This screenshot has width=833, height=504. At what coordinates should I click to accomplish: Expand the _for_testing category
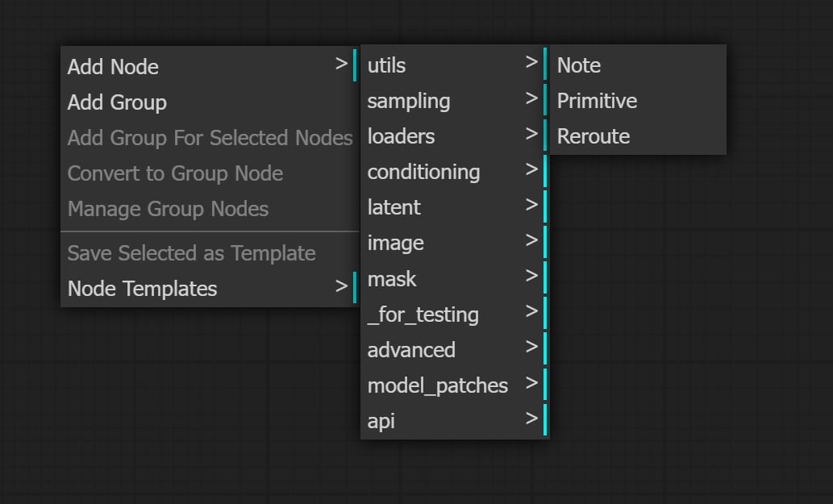click(x=455, y=314)
